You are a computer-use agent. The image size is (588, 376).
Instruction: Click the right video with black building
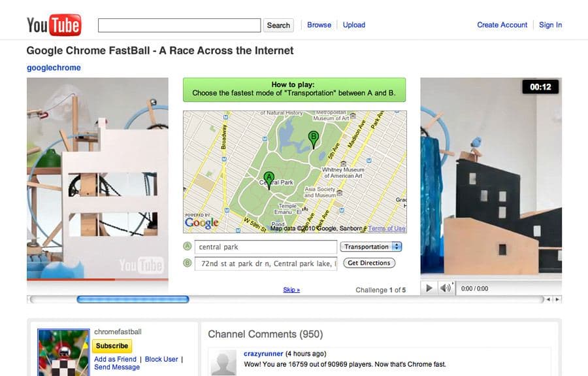tap(491, 178)
